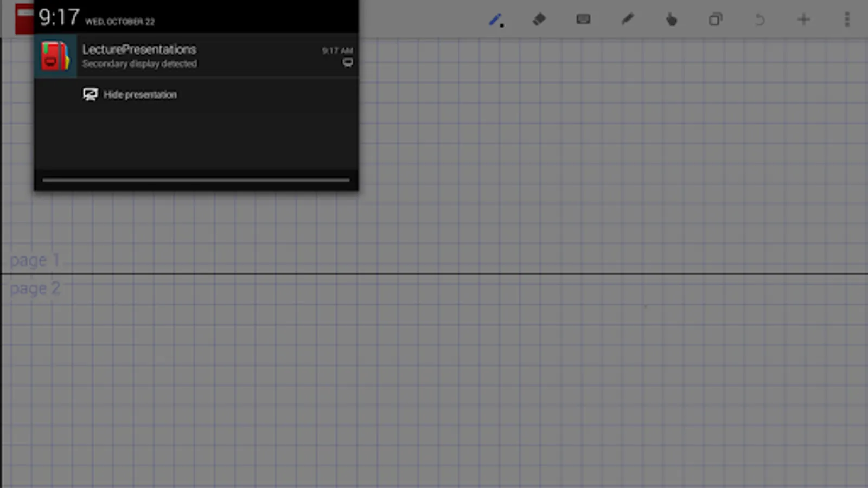Click the page 2 label
The height and width of the screenshot is (488, 868).
(35, 288)
